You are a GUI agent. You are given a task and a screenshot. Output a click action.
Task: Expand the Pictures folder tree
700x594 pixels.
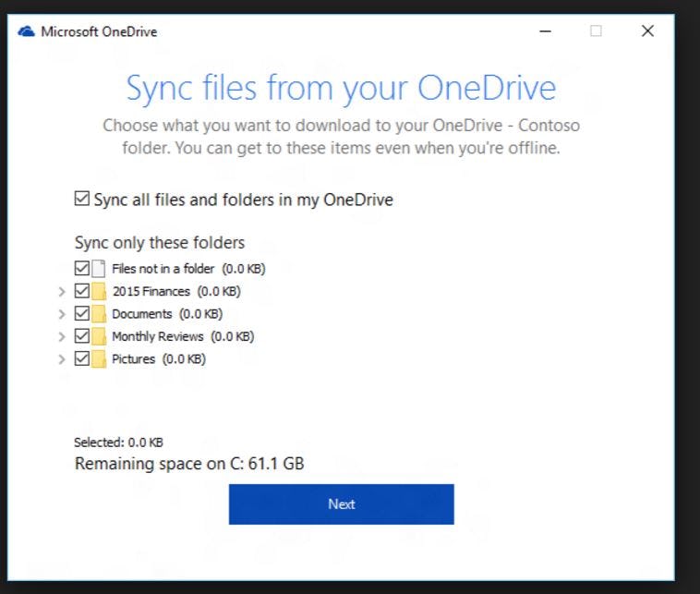click(x=62, y=359)
